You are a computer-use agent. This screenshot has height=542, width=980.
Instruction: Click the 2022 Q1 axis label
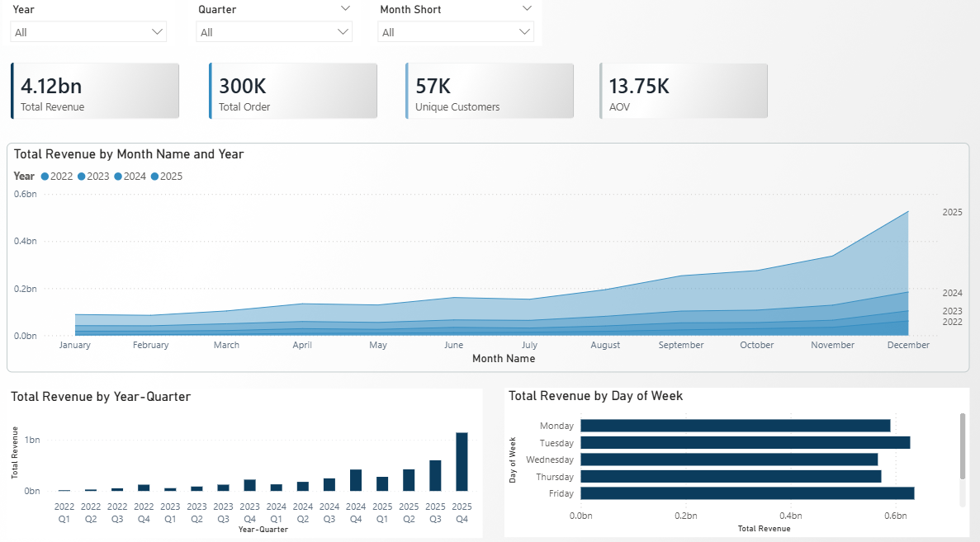click(64, 512)
